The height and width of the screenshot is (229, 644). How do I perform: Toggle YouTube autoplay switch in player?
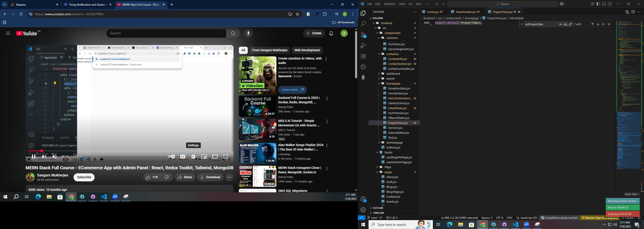172,157
